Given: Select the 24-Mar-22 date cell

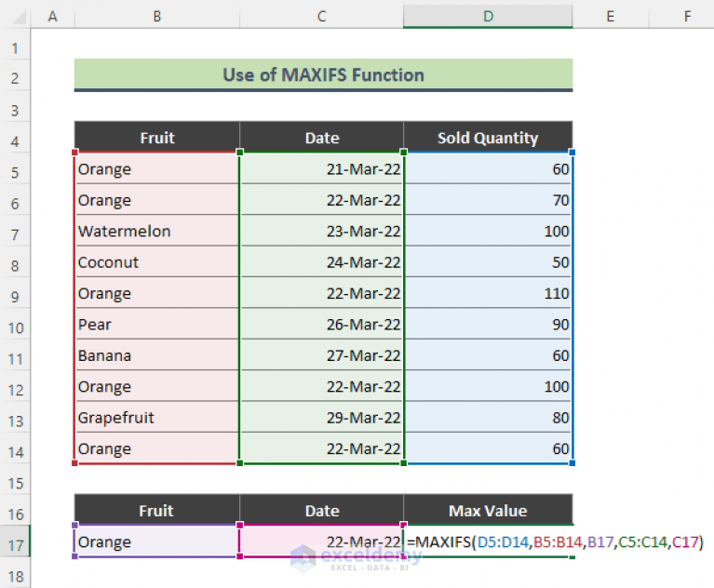Looking at the screenshot, I should point(321,261).
